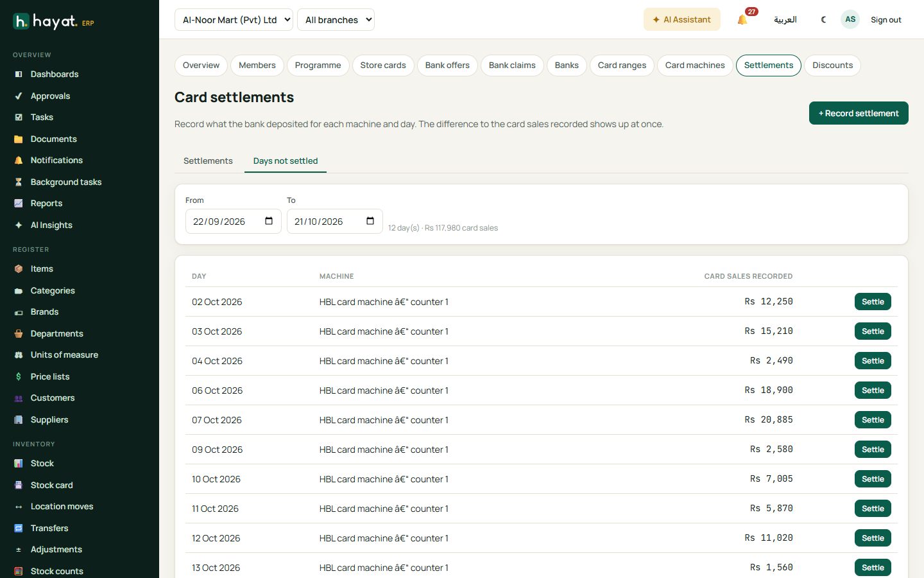Open Documents folder icon in sidebar
The width and height of the screenshot is (924, 578).
pos(19,139)
